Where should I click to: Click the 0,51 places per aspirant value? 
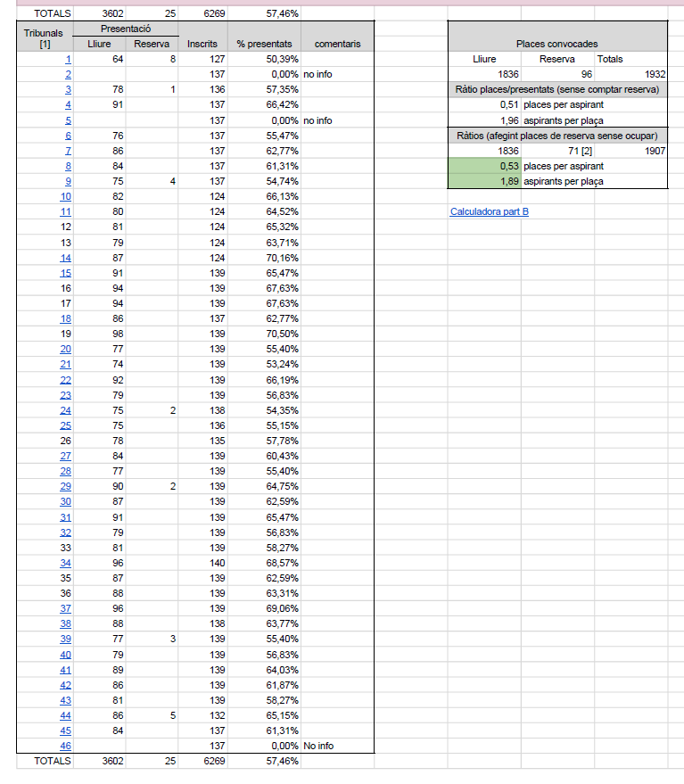click(x=484, y=104)
